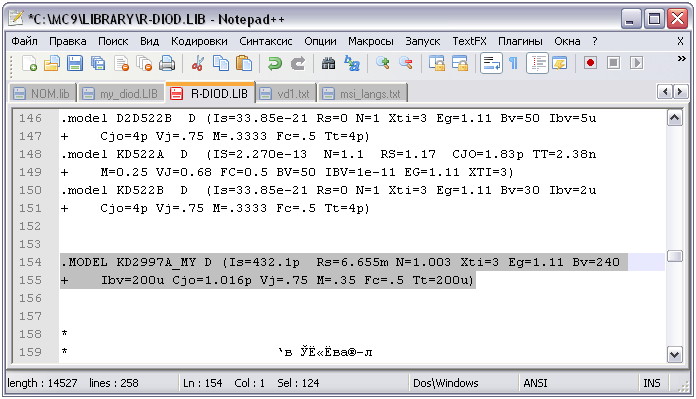
Task: Click the vertical scrollbar thumb
Action: (675, 256)
